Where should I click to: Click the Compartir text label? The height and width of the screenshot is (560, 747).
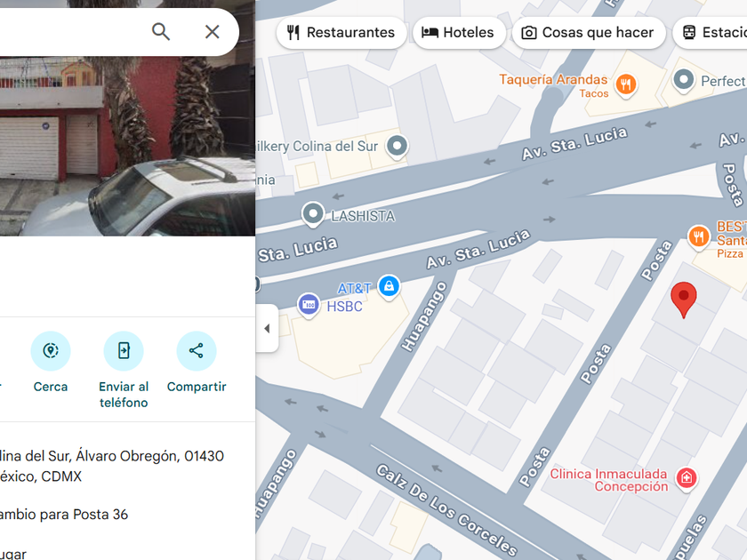197,387
